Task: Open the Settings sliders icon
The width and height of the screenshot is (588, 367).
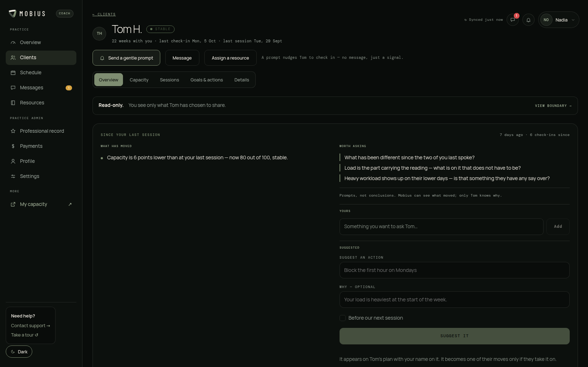Action: tap(13, 177)
